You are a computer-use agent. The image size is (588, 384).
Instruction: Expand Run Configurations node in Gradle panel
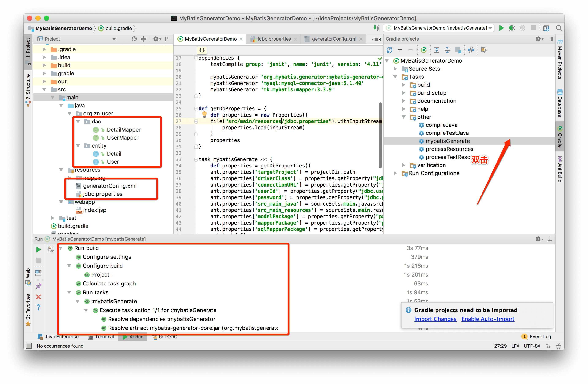click(395, 173)
